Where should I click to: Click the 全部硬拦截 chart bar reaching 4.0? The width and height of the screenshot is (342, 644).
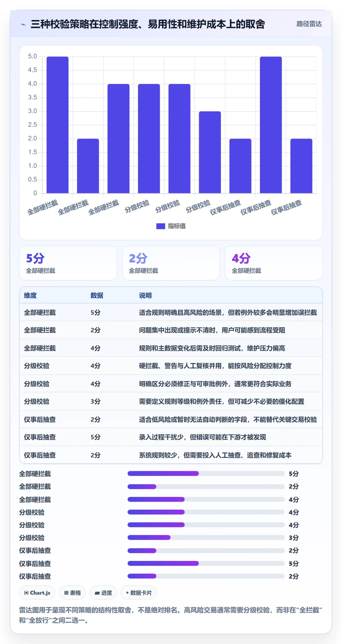tap(118, 139)
